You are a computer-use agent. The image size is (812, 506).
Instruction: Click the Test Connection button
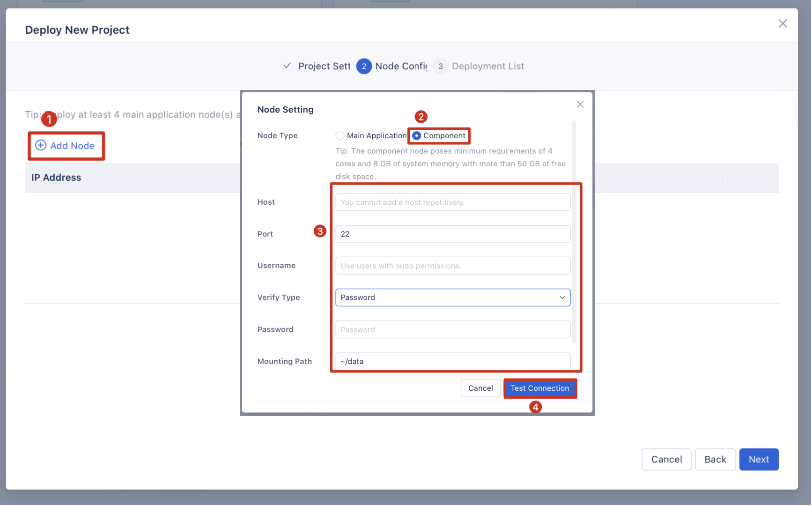[x=540, y=388]
